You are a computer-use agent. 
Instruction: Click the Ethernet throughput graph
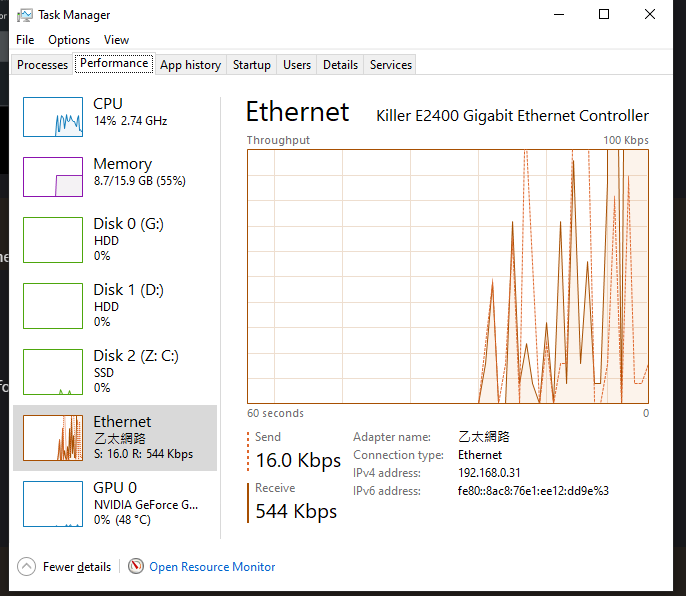tap(448, 277)
